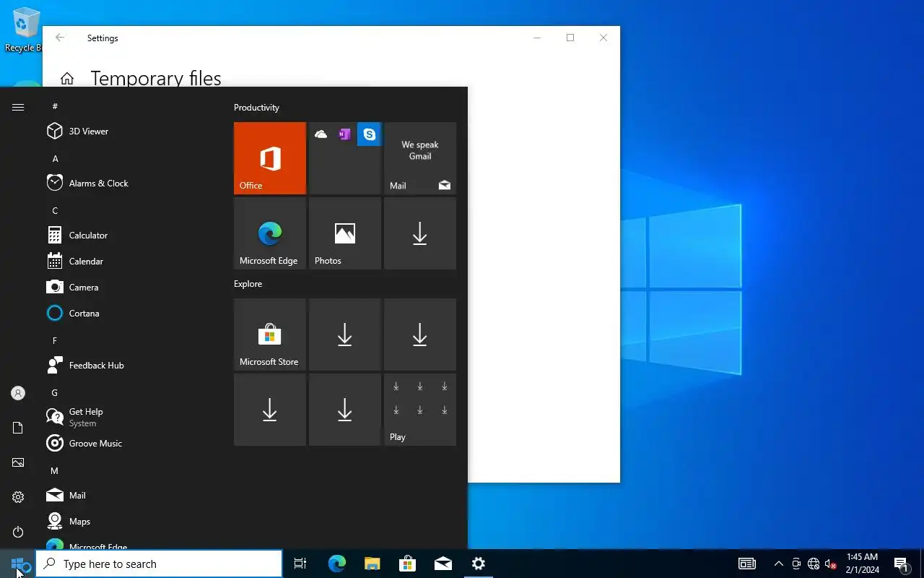
Task: Click the download tile left of the Play folder
Action: [345, 410]
